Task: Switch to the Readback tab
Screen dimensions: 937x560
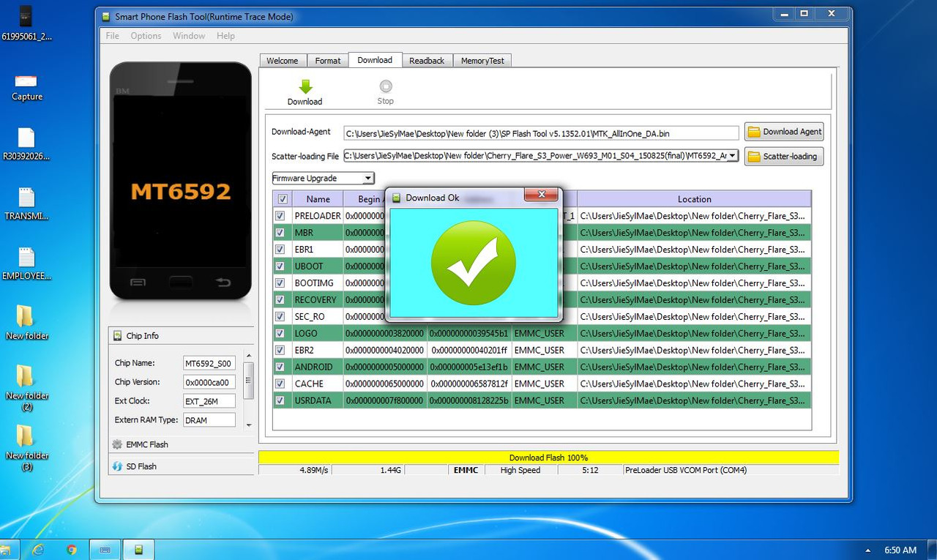Action: [x=427, y=61]
